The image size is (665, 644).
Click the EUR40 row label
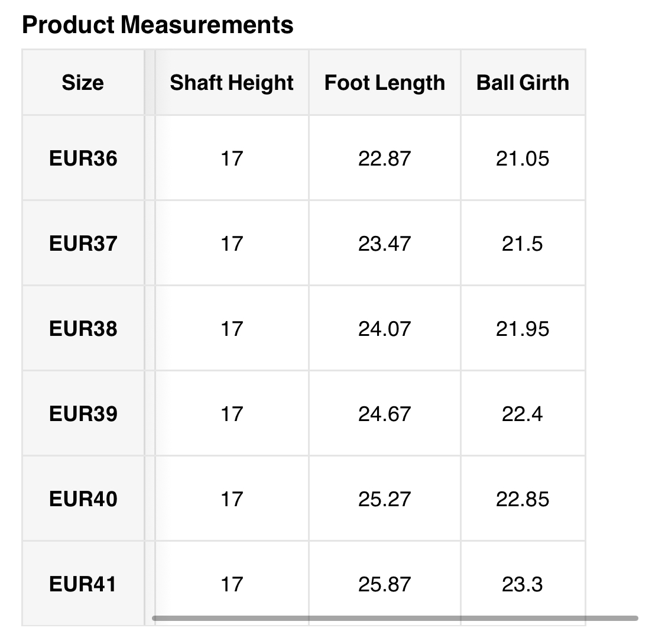(x=83, y=499)
